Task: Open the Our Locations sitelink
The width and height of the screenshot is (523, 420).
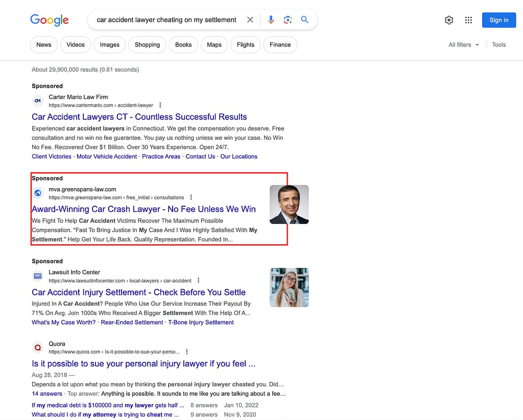Action: pyautogui.click(x=239, y=156)
